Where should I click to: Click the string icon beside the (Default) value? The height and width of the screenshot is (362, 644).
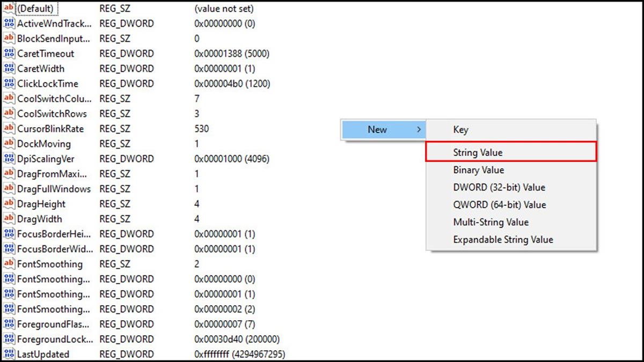9,9
